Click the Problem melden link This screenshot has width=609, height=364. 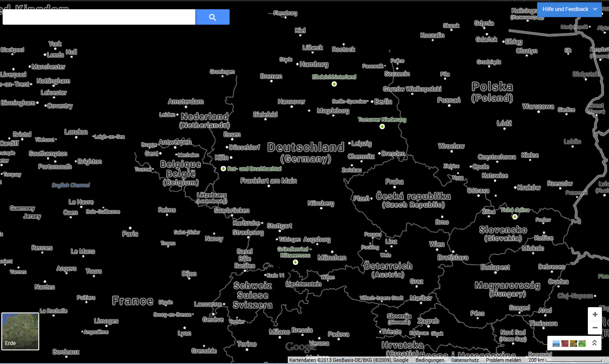click(x=503, y=360)
